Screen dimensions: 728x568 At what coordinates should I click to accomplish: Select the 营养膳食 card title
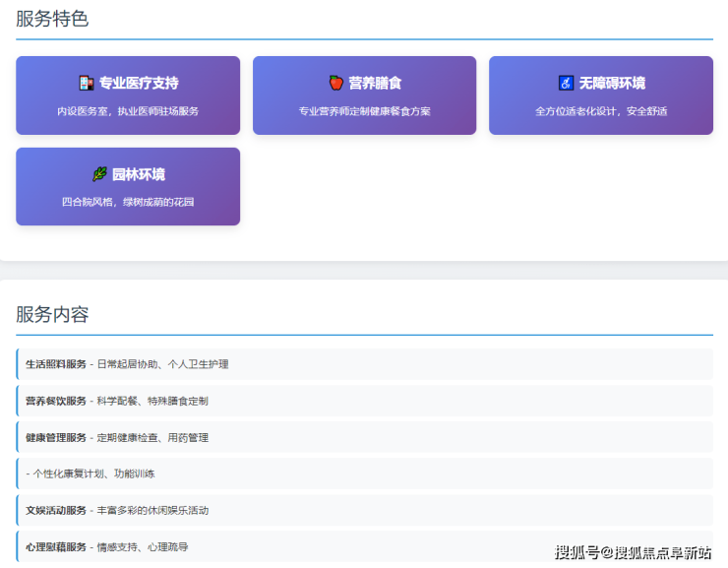point(375,84)
